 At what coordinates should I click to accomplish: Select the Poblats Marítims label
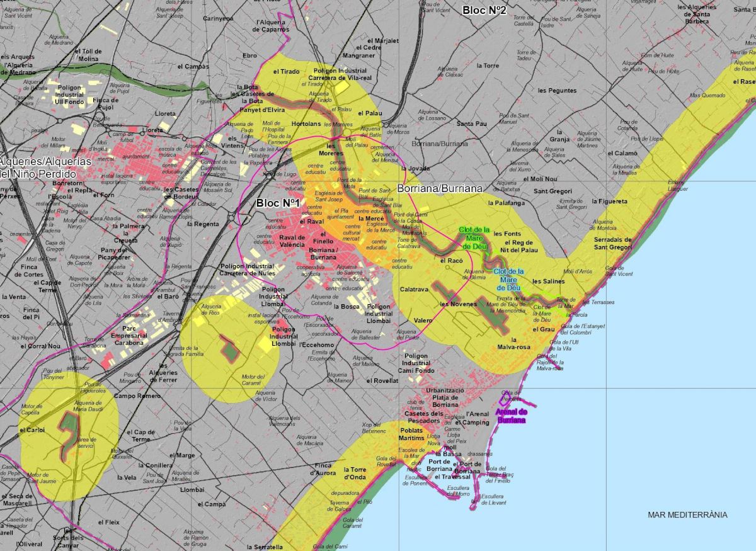tap(411, 434)
